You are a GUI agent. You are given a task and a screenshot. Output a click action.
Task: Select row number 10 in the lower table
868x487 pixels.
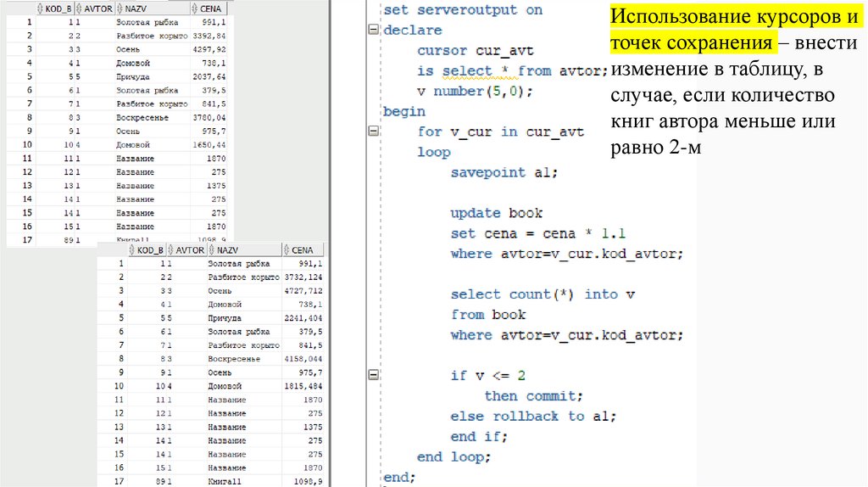pyautogui.click(x=119, y=386)
